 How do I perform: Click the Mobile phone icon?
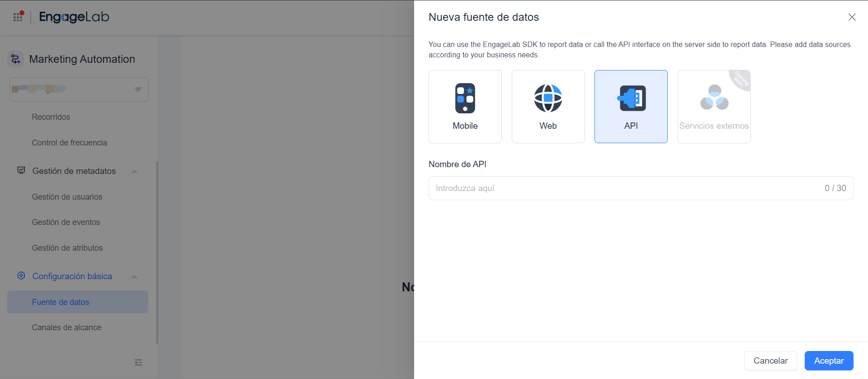[x=465, y=98]
